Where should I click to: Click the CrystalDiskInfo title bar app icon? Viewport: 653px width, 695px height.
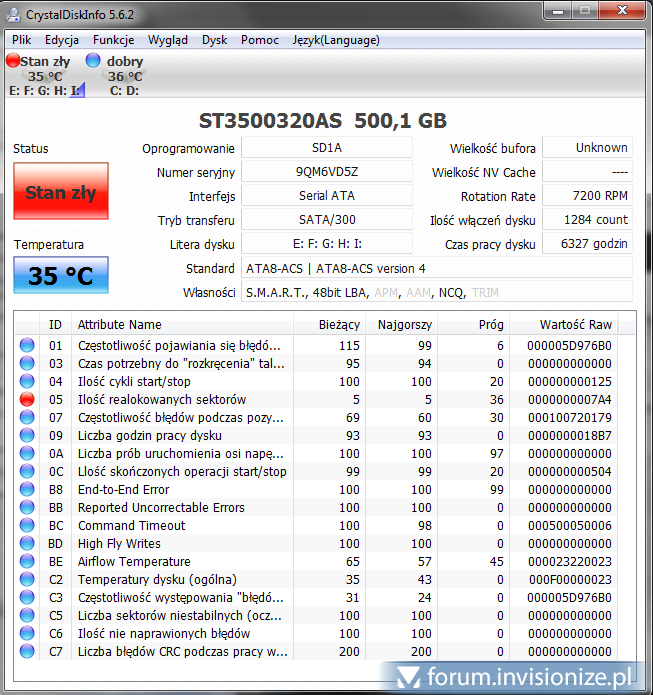click(14, 14)
